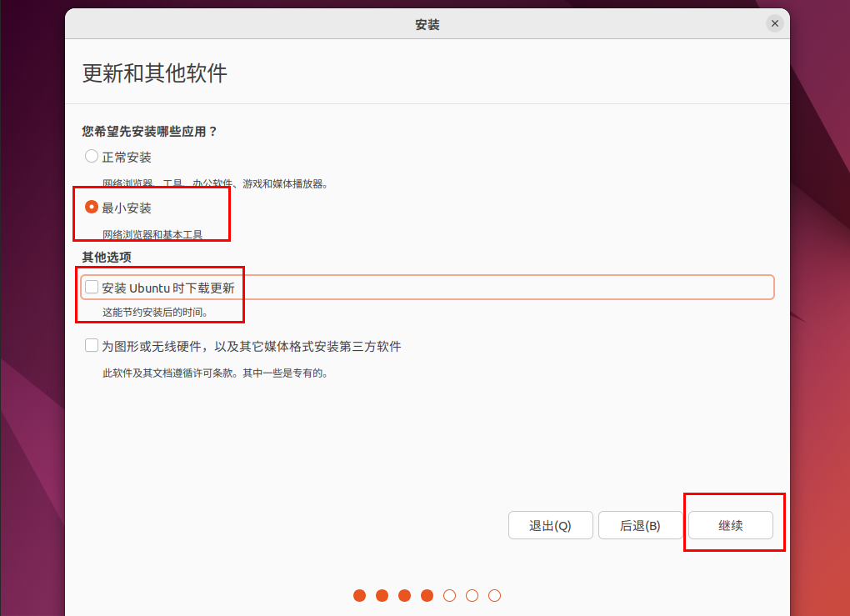Viewport: 850px width, 616px height.
Task: Click the 此软件及其文档遵循许可条款 note
Action: (215, 373)
